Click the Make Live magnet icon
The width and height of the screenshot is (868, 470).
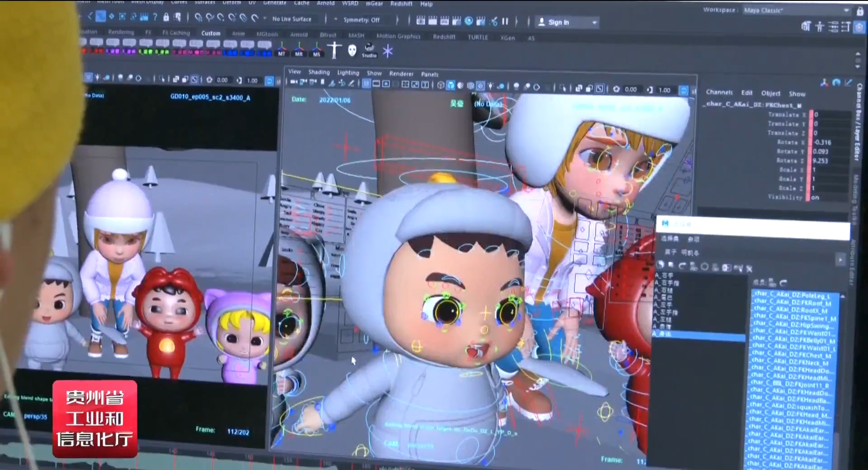[x=255, y=18]
